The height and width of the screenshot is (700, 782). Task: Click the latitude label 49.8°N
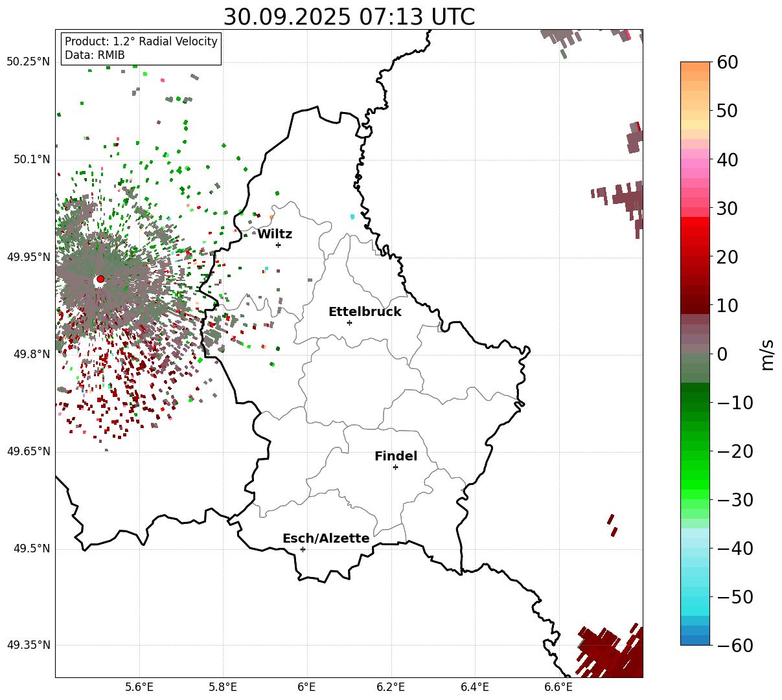point(32,354)
